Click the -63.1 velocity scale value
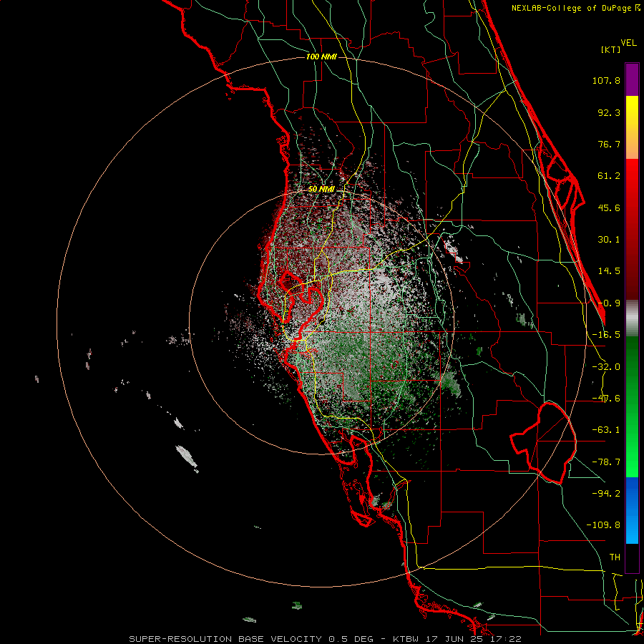 606,430
